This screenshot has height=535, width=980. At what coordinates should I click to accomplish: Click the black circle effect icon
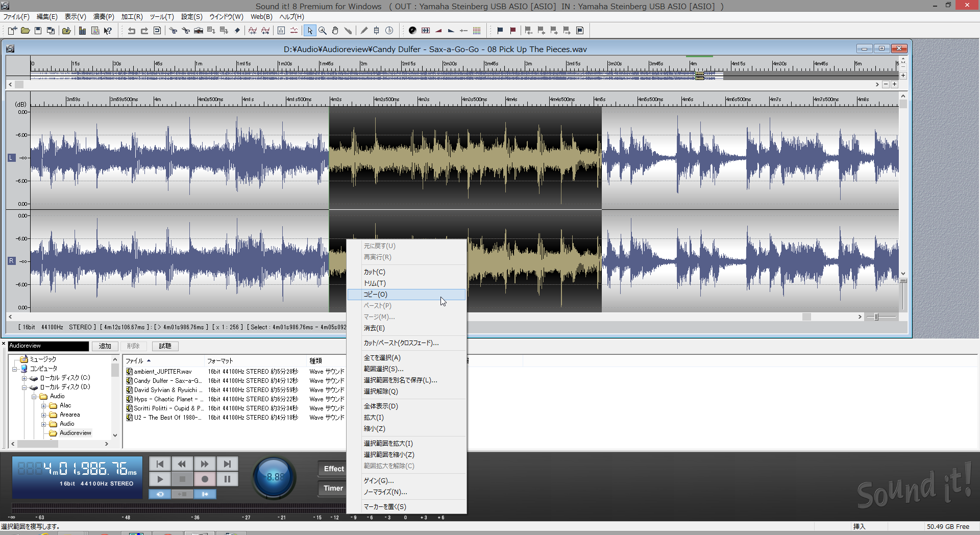click(x=412, y=31)
